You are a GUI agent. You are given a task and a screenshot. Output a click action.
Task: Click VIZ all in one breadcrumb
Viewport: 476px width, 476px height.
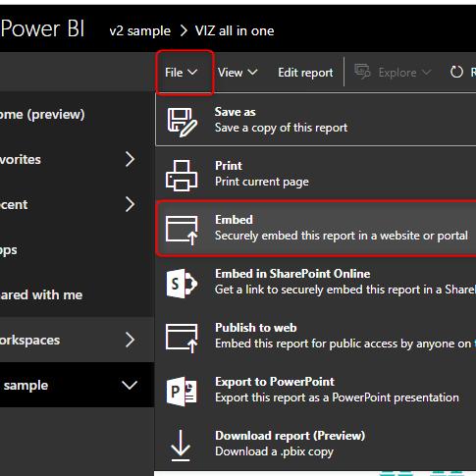click(235, 30)
